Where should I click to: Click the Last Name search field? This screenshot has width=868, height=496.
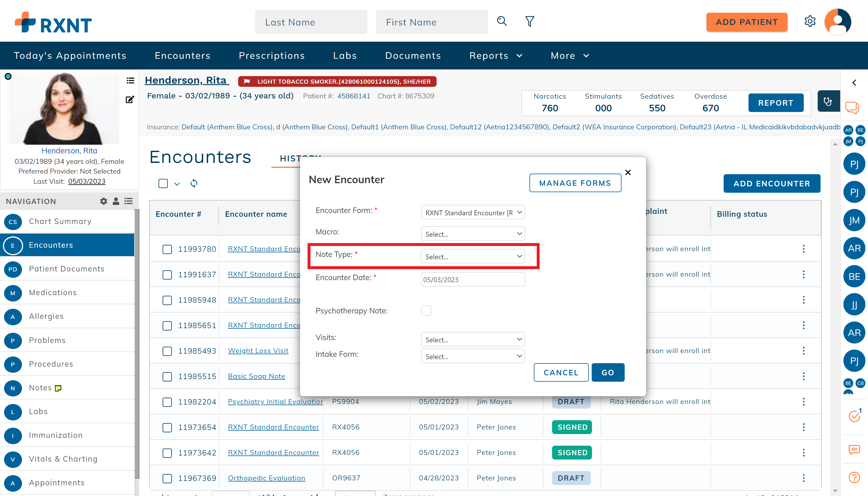click(x=311, y=22)
